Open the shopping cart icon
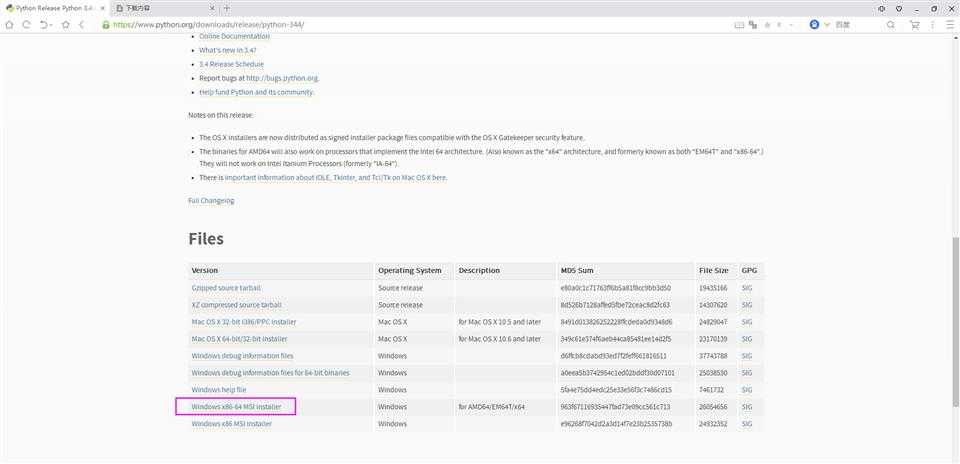Viewport: 960px width, 464px height. click(x=915, y=25)
